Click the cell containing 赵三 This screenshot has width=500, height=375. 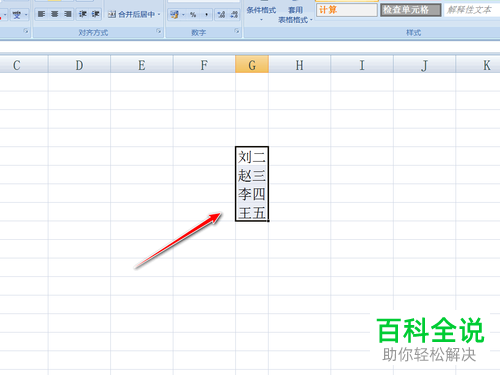click(252, 175)
